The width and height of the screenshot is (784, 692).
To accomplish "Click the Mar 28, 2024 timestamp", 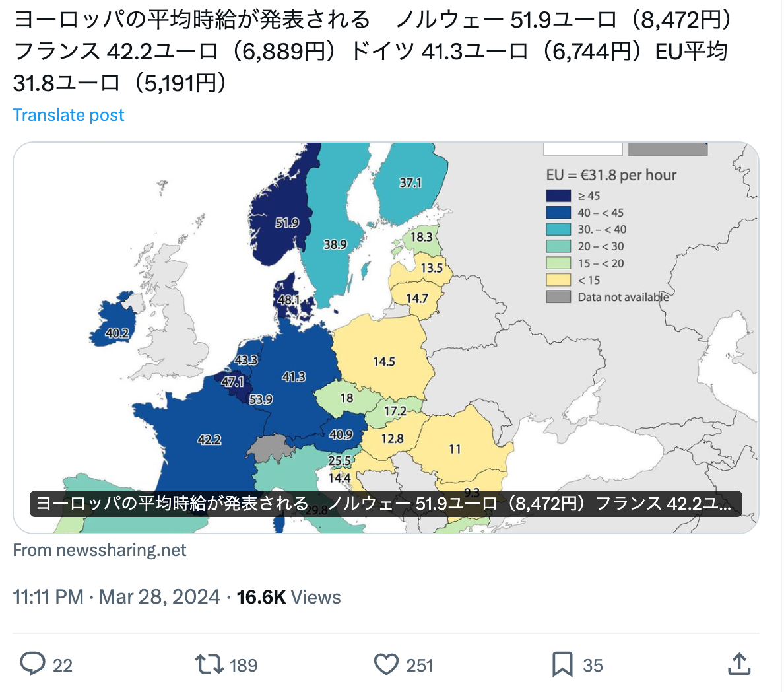I will (160, 597).
